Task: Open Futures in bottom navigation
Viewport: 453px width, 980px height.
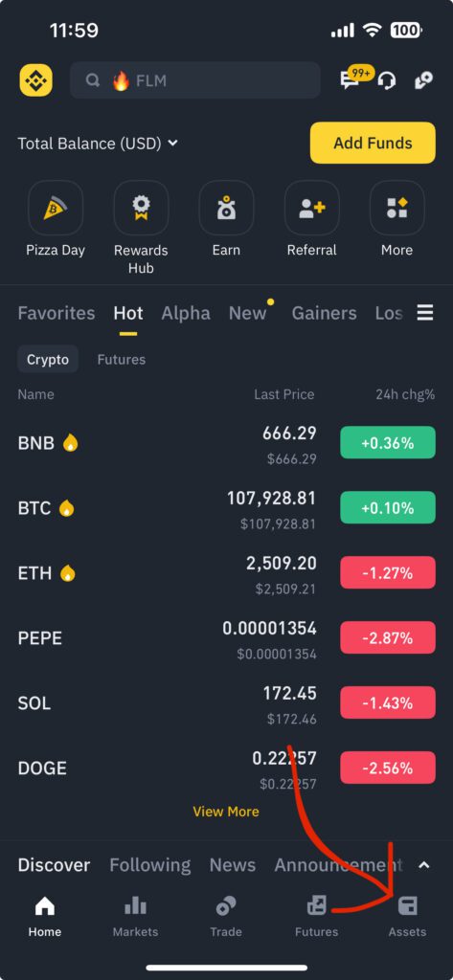Action: pyautogui.click(x=317, y=916)
